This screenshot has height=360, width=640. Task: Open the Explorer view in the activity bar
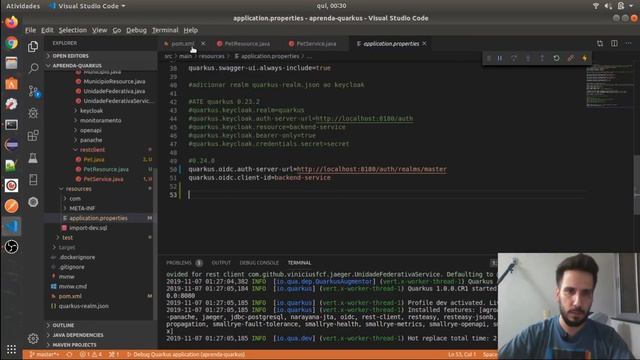tap(33, 46)
